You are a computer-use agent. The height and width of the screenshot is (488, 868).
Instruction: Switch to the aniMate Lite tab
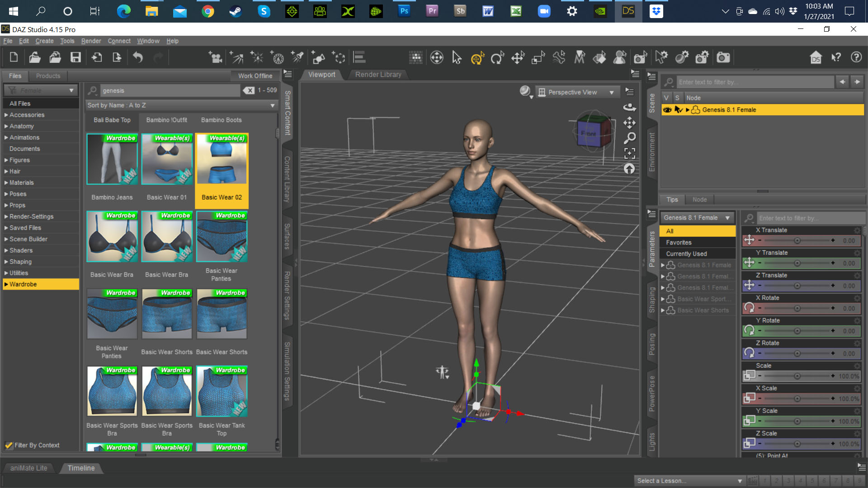click(28, 468)
